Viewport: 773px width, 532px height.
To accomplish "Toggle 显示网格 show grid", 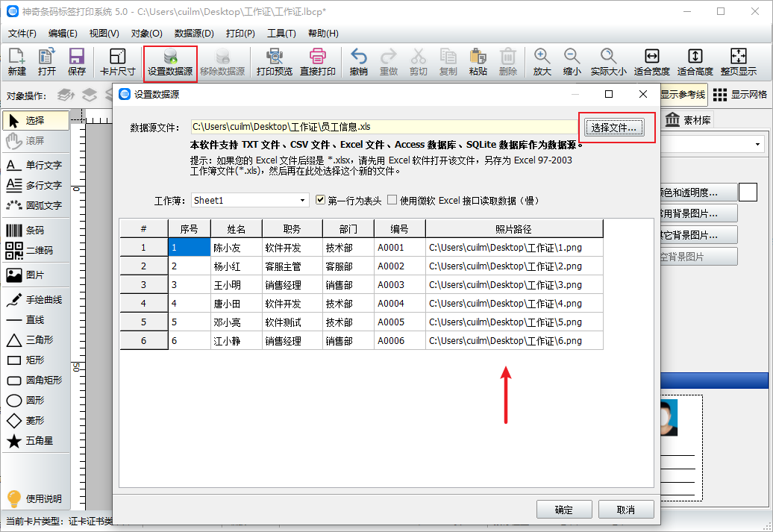I will [x=740, y=94].
